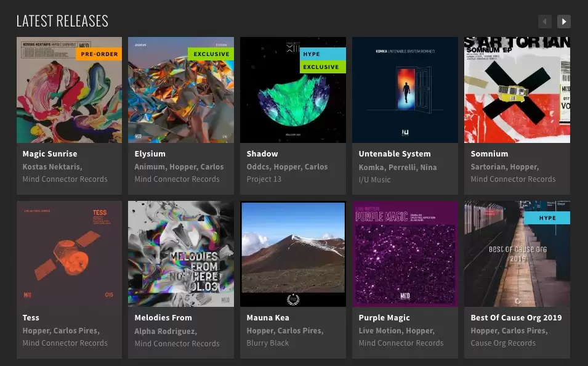This screenshot has height=366, width=588.
Task: Click the Hype badge on Best Of Cause Org
Action: [x=547, y=218]
